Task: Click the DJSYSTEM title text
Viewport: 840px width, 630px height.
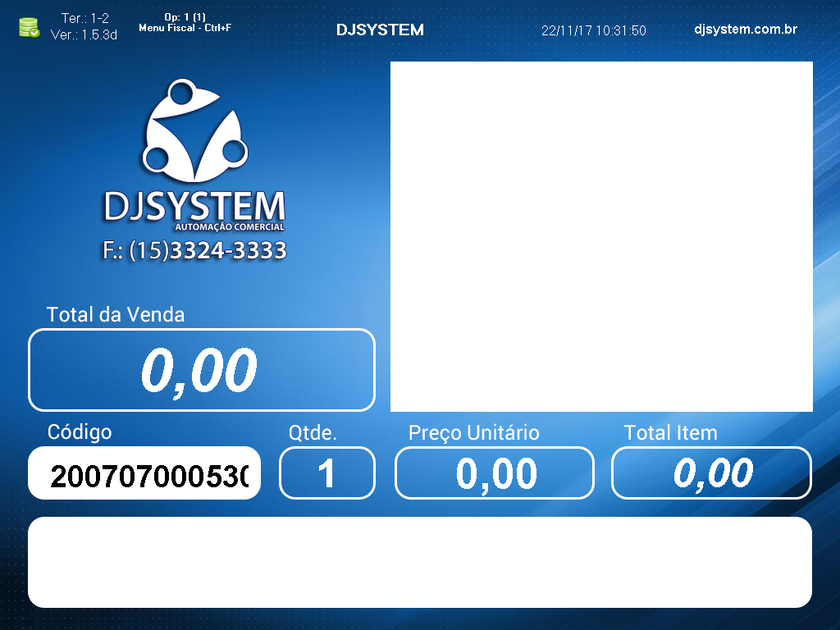Action: pos(380,30)
